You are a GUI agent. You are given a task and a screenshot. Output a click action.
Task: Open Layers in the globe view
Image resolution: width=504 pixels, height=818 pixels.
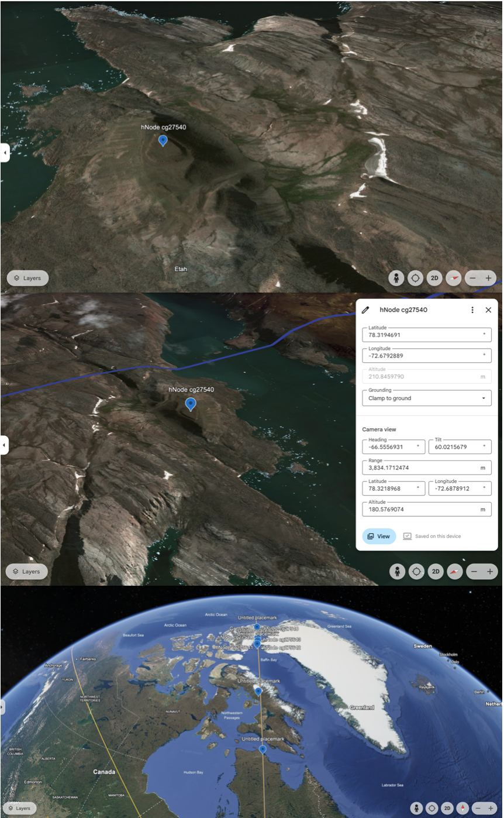click(x=19, y=808)
